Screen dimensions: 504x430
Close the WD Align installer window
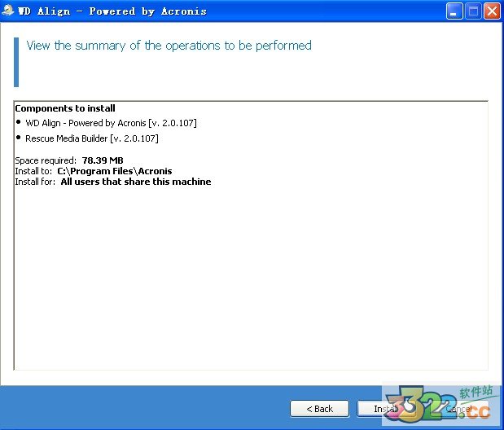tap(491, 11)
